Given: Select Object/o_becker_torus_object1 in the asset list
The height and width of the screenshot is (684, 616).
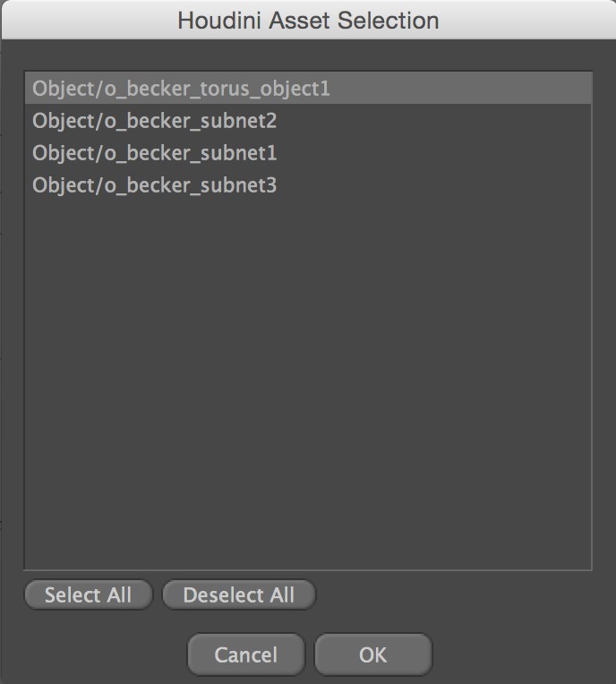Looking at the screenshot, I should pos(308,88).
